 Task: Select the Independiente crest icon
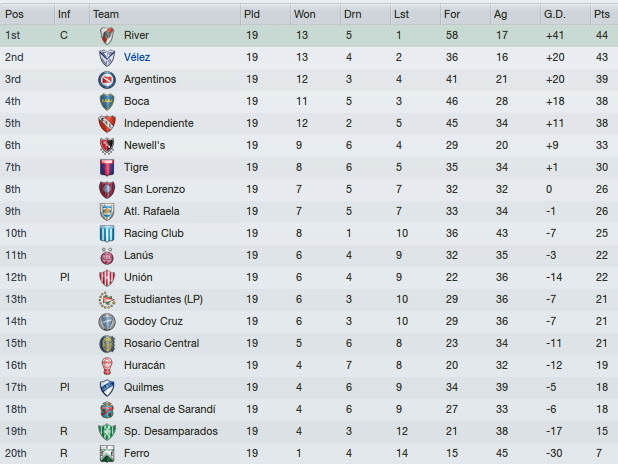click(x=107, y=123)
